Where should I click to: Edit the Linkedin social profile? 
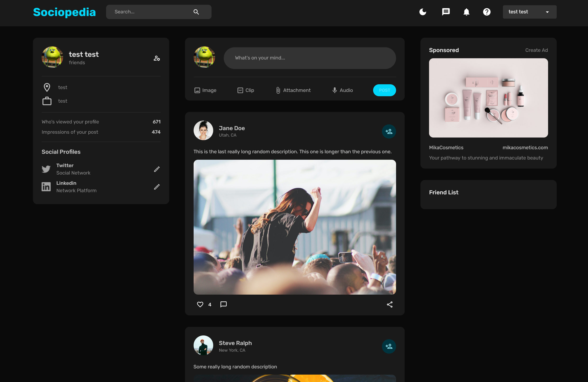click(x=157, y=187)
